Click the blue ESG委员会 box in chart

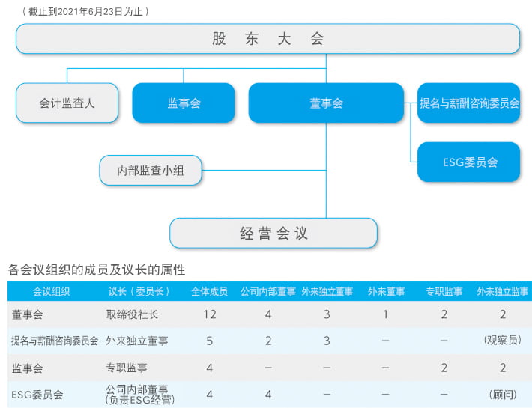click(468, 162)
